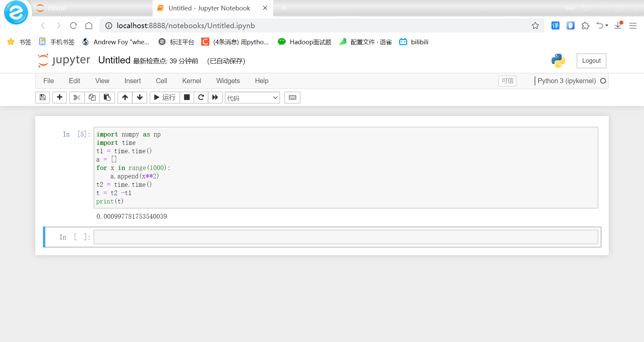Restart the kernel using restart icon

tap(201, 98)
